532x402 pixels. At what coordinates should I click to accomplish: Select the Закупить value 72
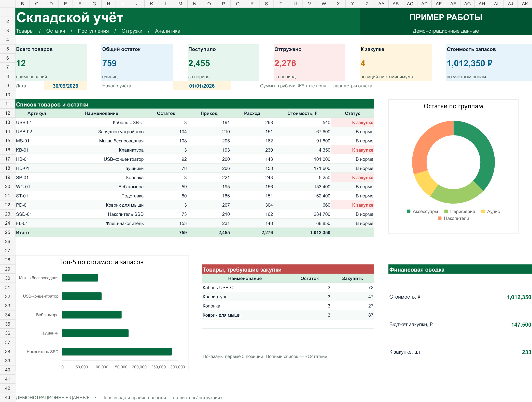tap(353, 287)
